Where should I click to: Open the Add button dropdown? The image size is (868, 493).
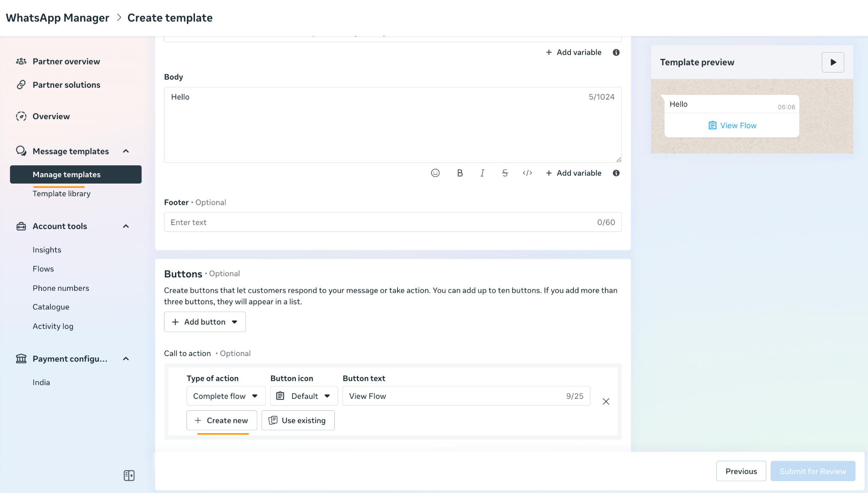coord(205,322)
